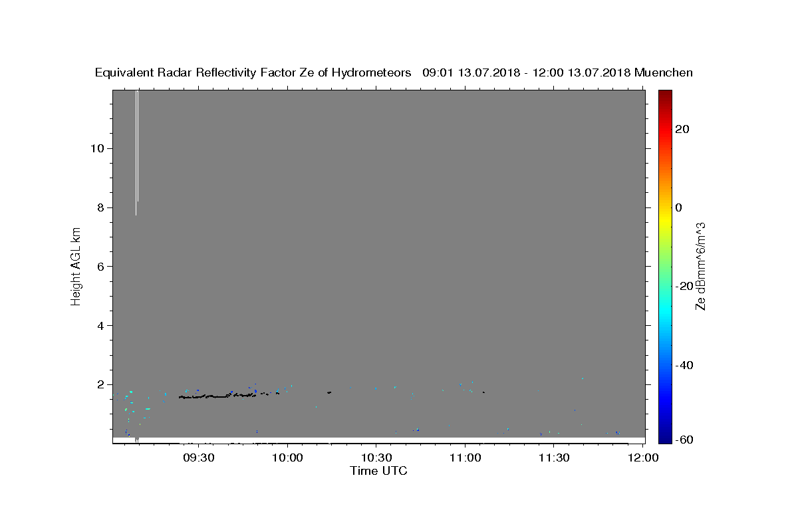Click the 11:00 time tick label

(x=465, y=458)
